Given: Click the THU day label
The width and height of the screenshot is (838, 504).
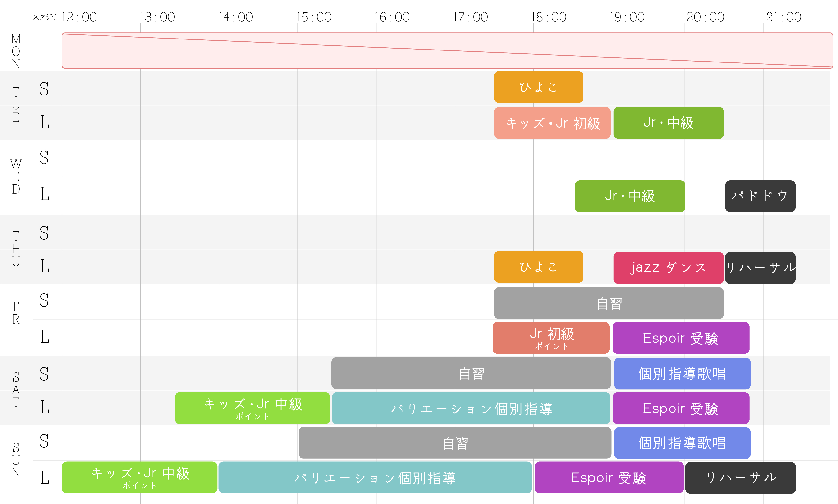Looking at the screenshot, I should (x=16, y=249).
